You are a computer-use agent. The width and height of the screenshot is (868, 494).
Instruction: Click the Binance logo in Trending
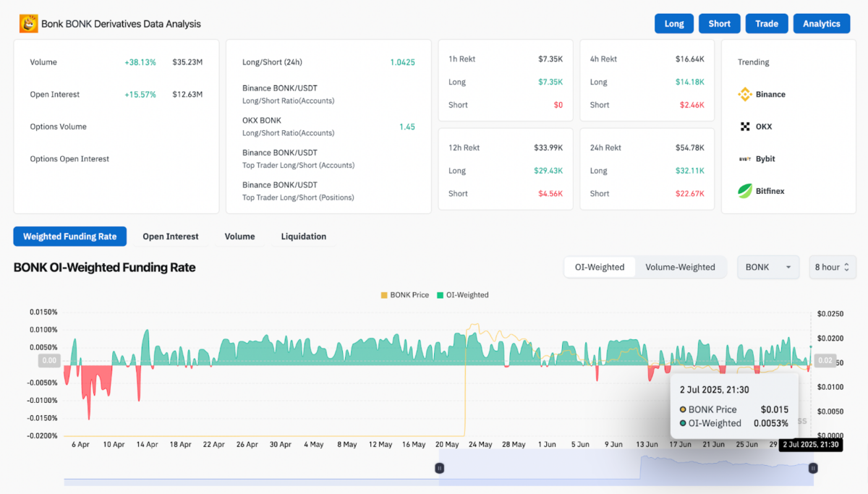pos(745,95)
